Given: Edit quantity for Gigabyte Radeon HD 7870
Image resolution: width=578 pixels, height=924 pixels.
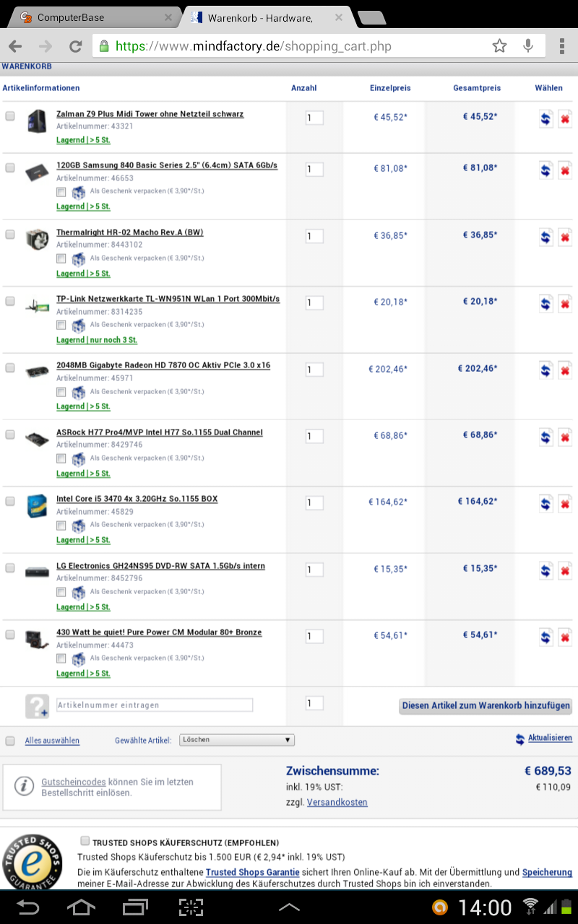Looking at the screenshot, I should pos(314,370).
